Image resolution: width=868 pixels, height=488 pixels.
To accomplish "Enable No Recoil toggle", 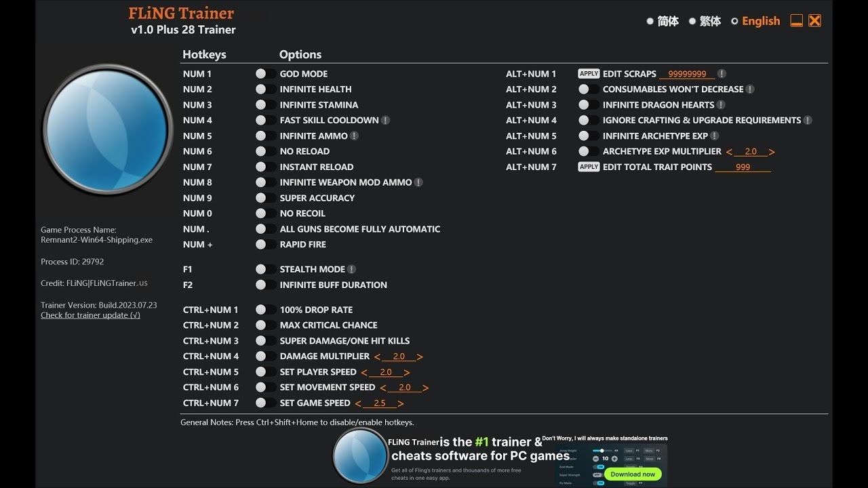I will [266, 213].
